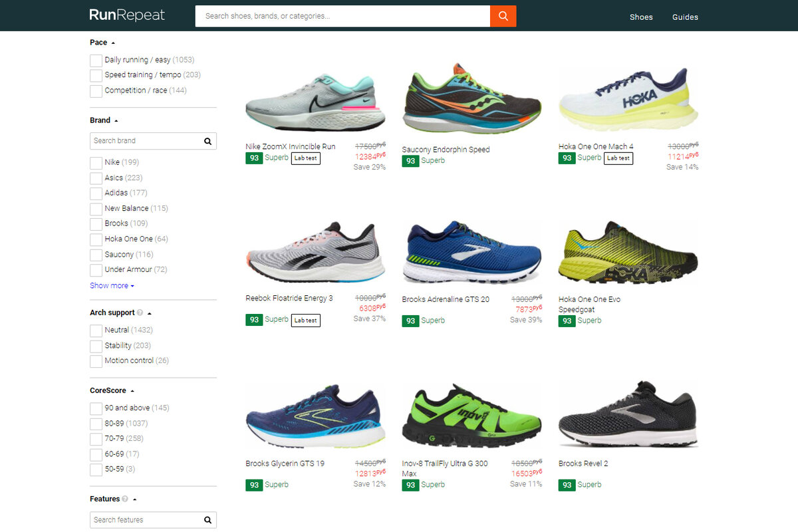
Task: Click the Reebok Floatride Energy 3 shoe image
Action: click(x=315, y=253)
